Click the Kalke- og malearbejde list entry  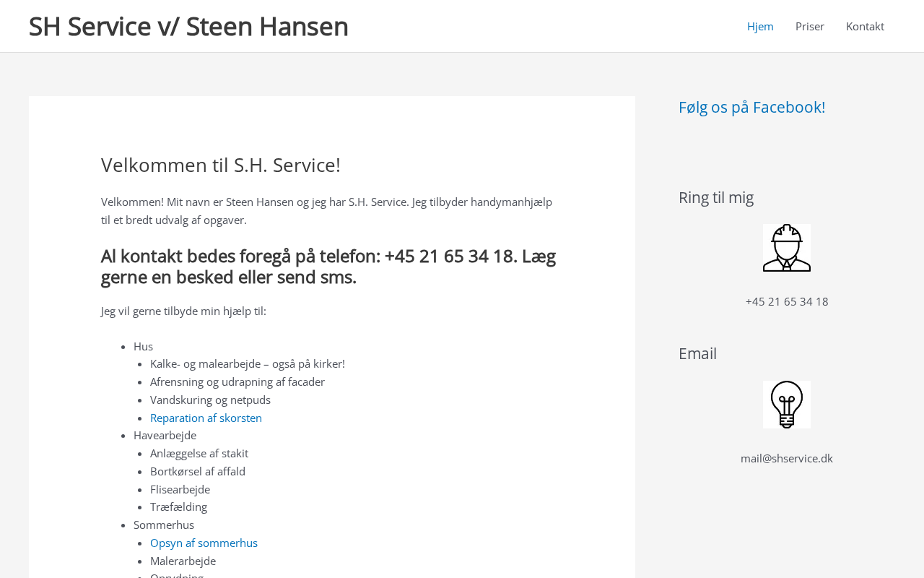click(247, 363)
